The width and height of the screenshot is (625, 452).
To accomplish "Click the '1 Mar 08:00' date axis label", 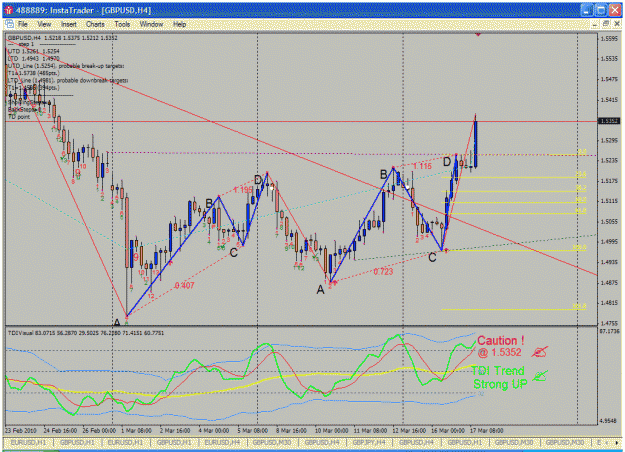I will pos(136,430).
